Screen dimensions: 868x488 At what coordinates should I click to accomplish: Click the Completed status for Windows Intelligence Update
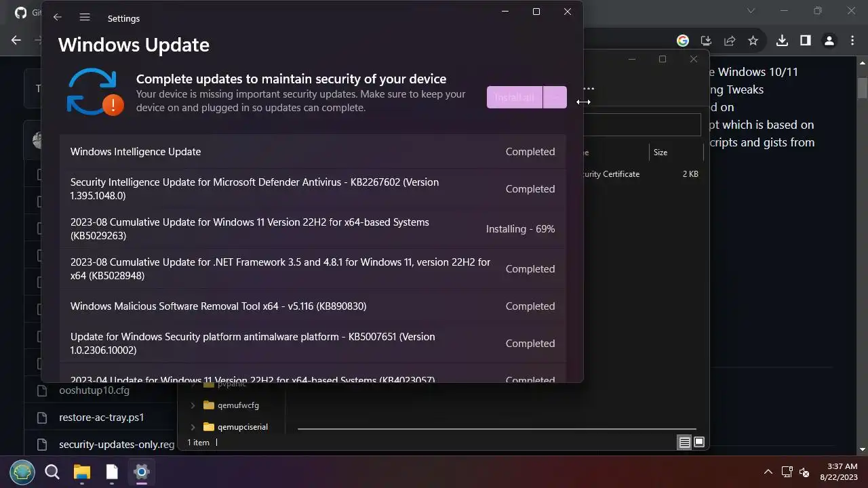(530, 152)
